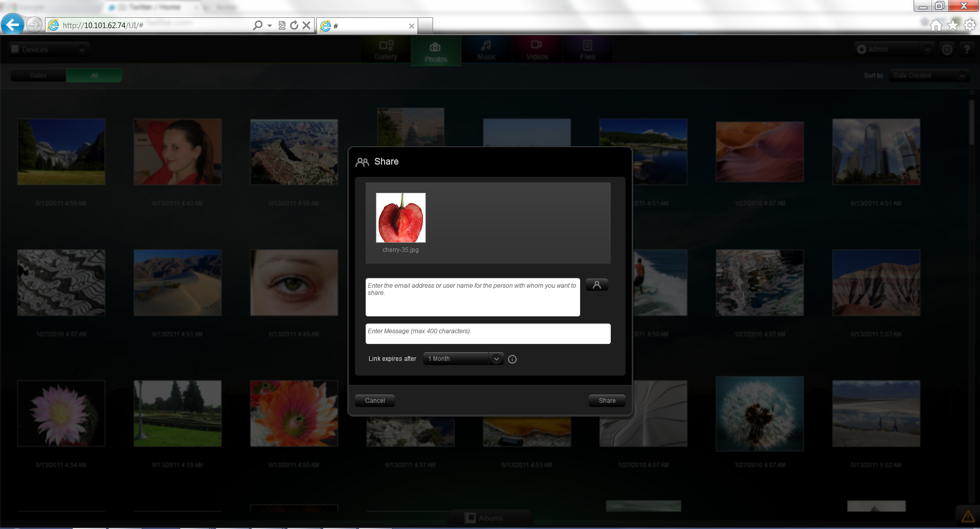Switch to the Videos tab

(537, 50)
